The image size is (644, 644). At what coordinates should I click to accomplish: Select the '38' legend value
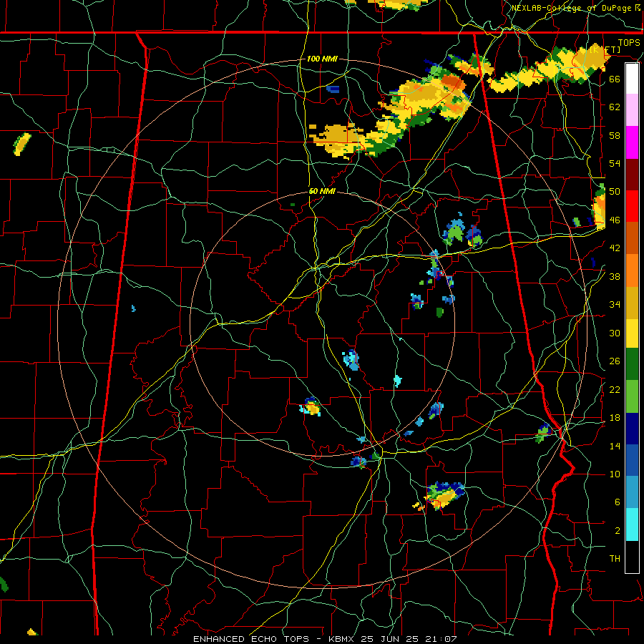615,276
